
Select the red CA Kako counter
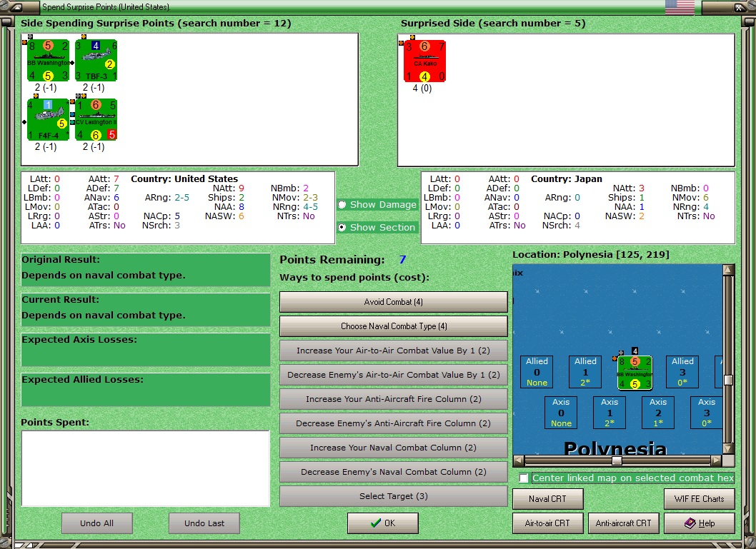click(x=424, y=61)
